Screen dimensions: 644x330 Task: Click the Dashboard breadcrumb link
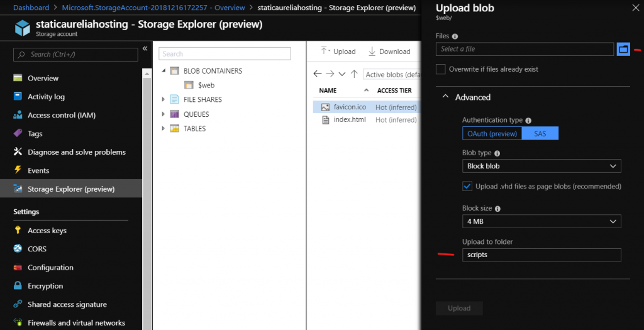tap(31, 8)
